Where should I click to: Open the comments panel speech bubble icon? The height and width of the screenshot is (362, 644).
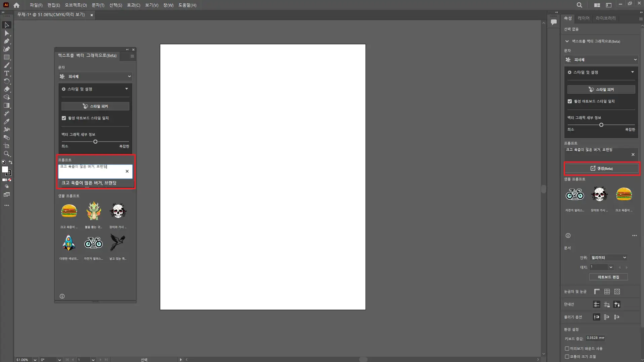[x=554, y=22]
